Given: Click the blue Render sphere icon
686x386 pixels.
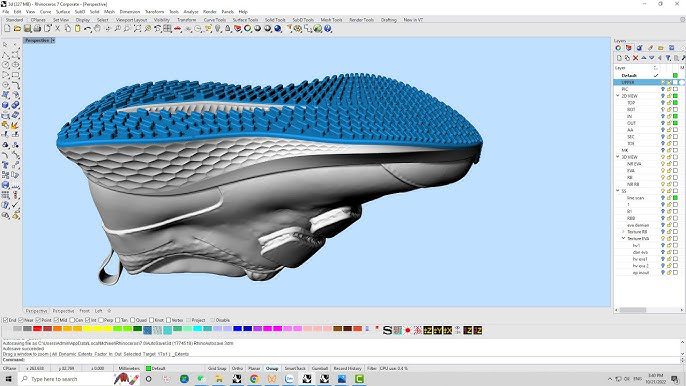Looking at the screenshot, I should 277,28.
